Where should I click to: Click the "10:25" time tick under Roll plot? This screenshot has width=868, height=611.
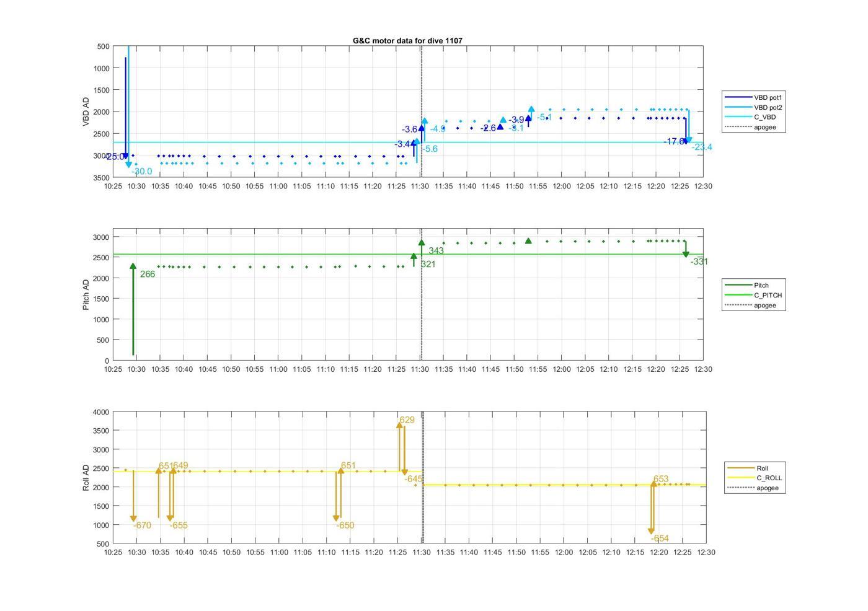click(x=113, y=552)
